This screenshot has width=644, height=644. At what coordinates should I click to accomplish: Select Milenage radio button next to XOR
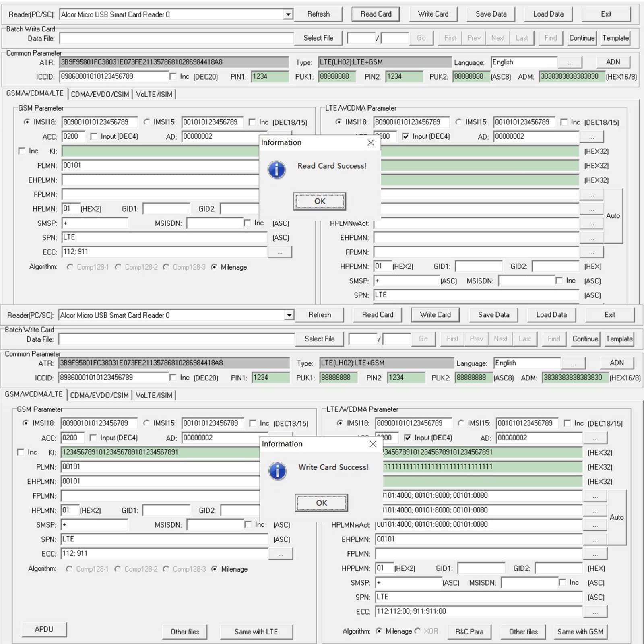(378, 631)
